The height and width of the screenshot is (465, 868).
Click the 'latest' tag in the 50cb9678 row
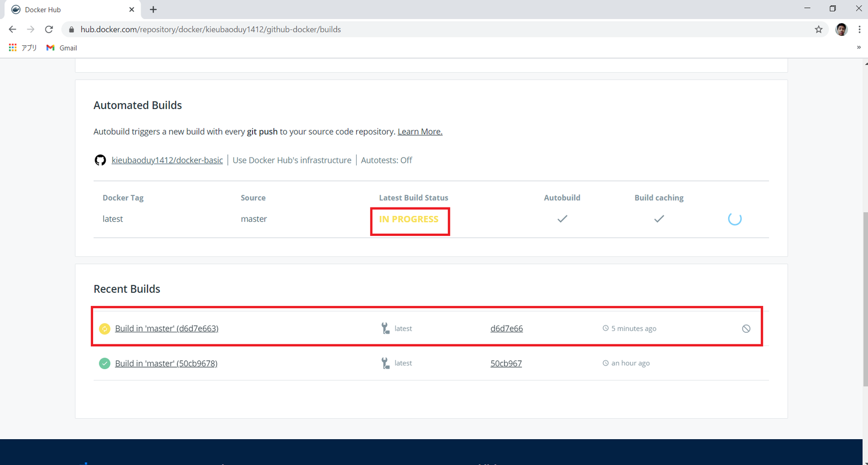(403, 363)
